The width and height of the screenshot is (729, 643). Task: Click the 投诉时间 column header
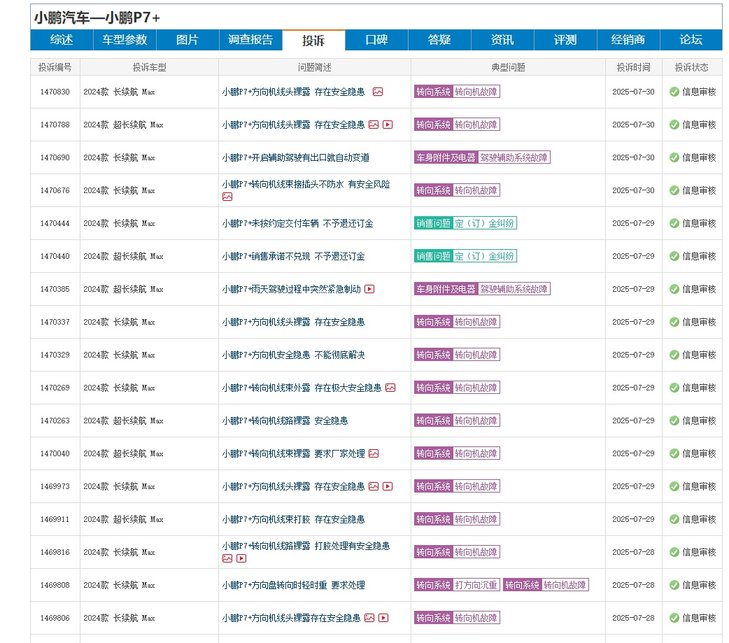[634, 67]
